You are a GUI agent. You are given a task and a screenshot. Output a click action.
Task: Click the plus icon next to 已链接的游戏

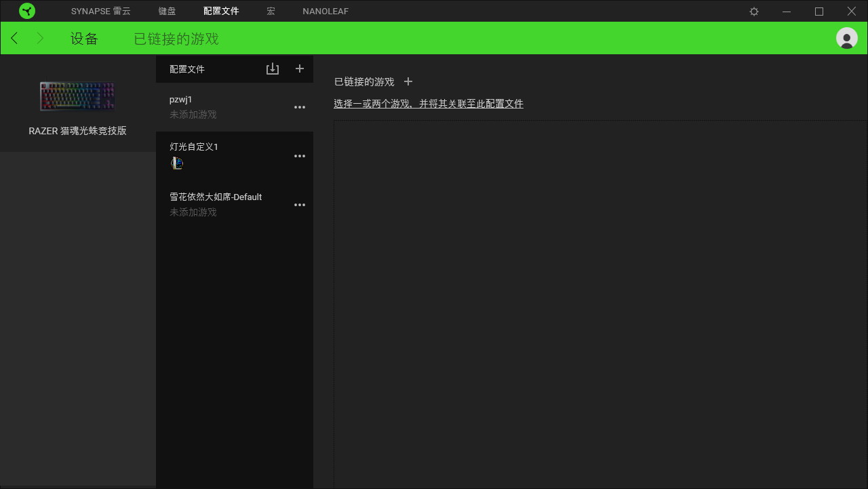click(408, 81)
